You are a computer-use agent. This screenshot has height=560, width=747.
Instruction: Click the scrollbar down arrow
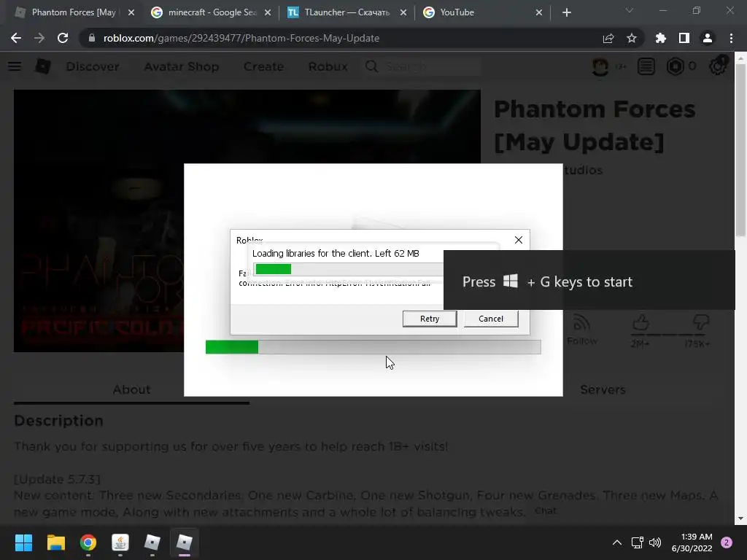click(x=740, y=518)
